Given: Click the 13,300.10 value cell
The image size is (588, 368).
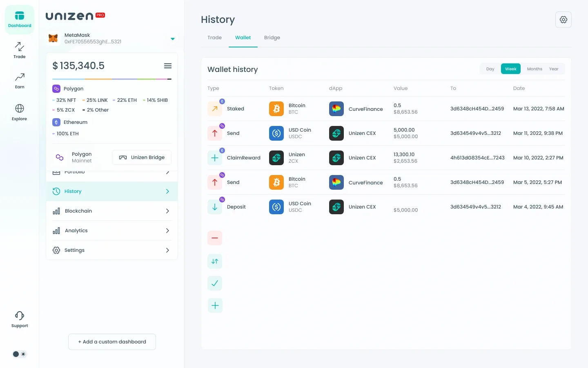Looking at the screenshot, I should click(404, 155).
